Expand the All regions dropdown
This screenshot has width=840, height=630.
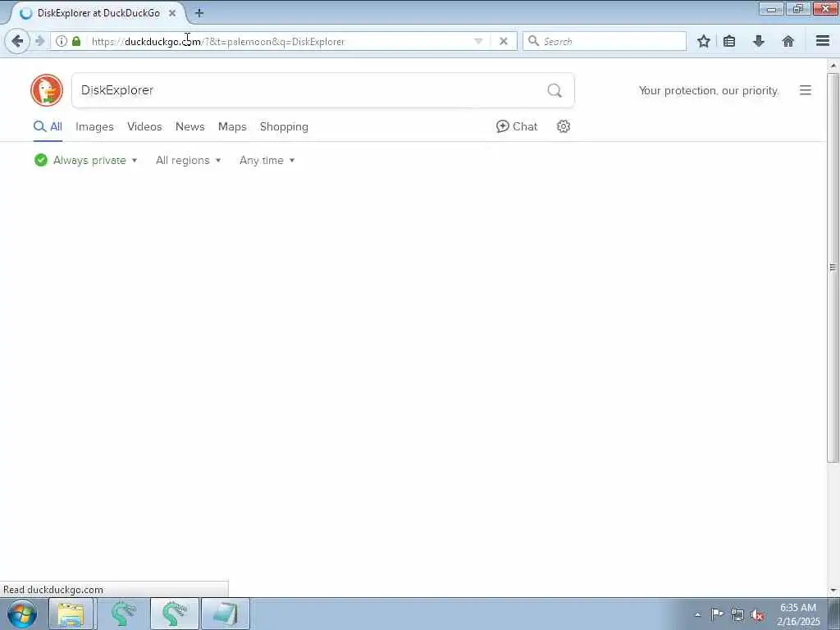188,160
